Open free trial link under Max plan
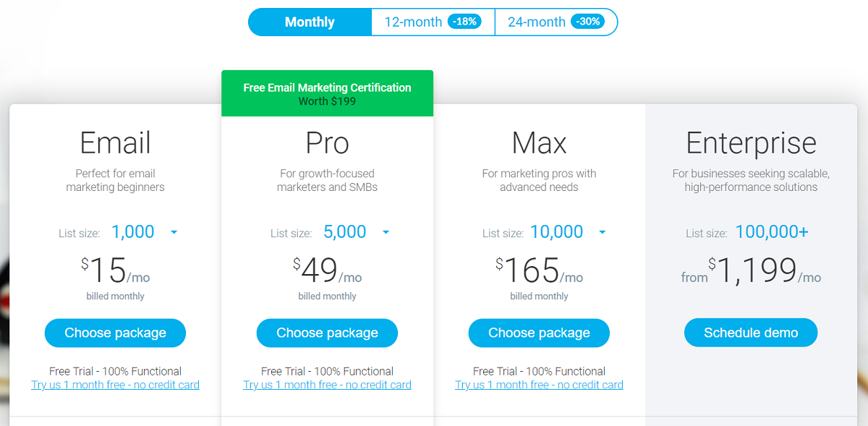This screenshot has width=868, height=426. pyautogui.click(x=539, y=385)
